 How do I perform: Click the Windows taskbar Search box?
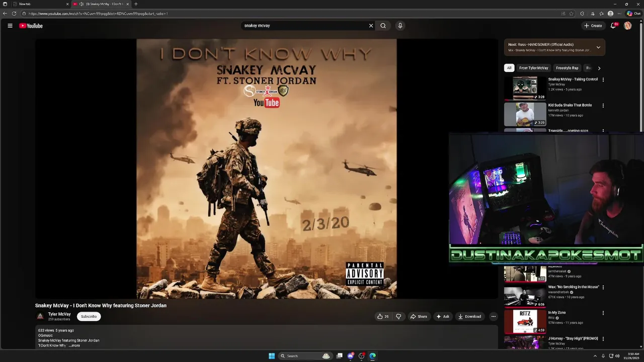[305, 356]
